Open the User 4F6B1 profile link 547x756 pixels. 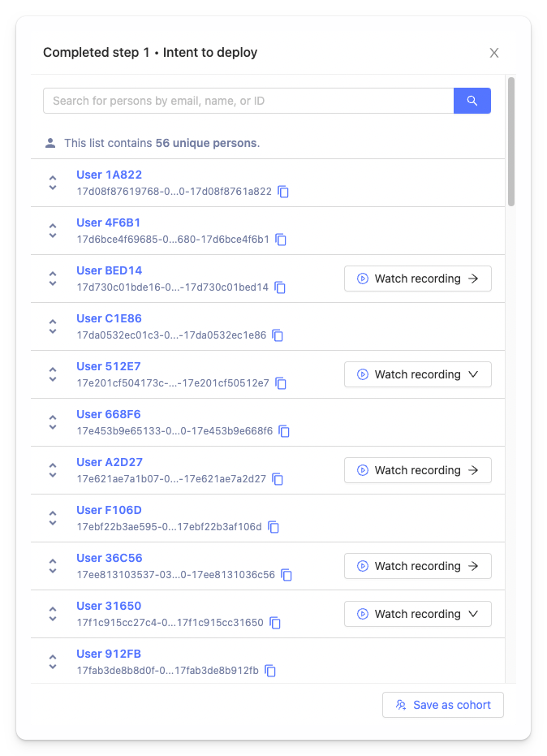tap(109, 222)
